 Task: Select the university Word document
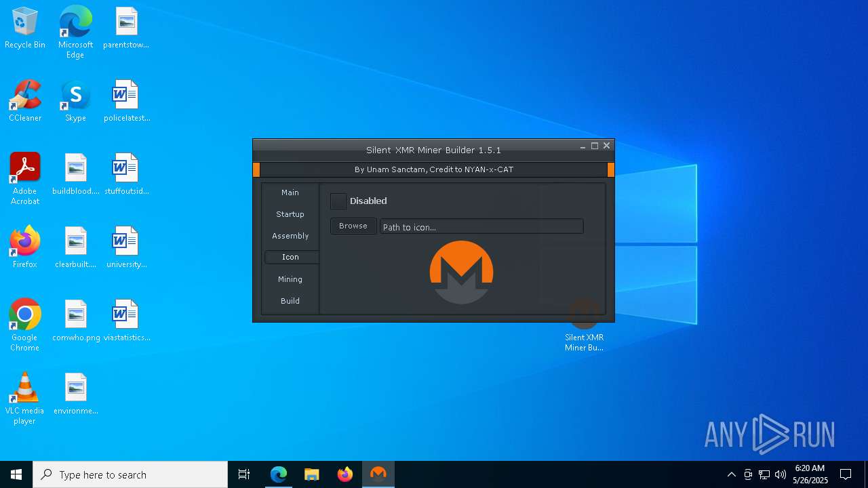pos(126,248)
